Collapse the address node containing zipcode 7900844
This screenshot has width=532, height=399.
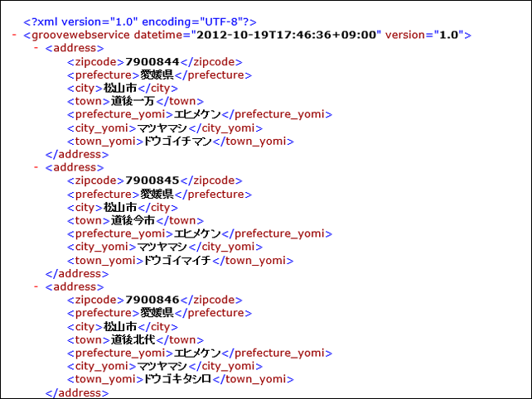click(36, 48)
